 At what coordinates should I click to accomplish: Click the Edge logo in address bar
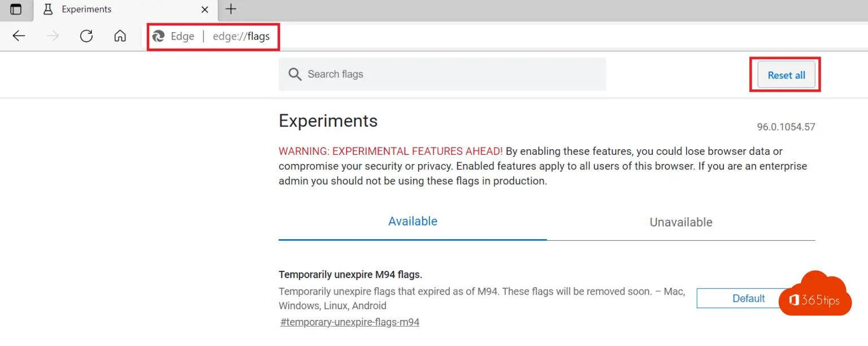(159, 36)
